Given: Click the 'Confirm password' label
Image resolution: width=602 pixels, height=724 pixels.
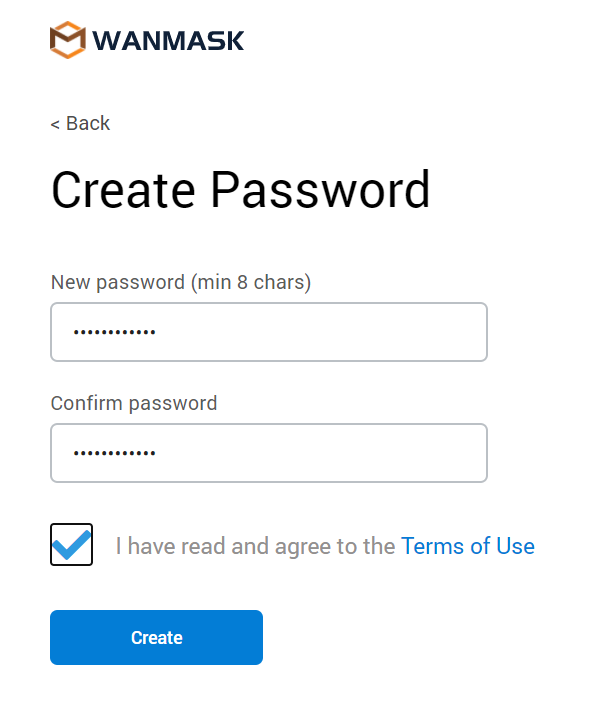Looking at the screenshot, I should coord(134,403).
